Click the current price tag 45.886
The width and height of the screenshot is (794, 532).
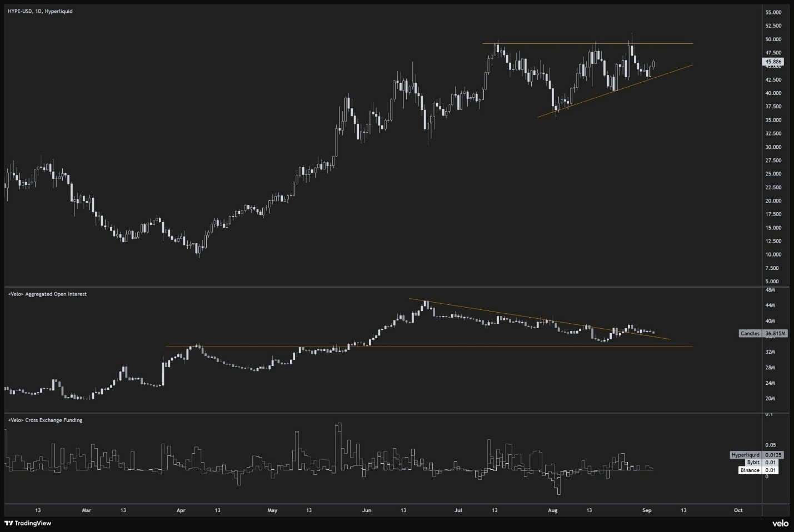(773, 62)
